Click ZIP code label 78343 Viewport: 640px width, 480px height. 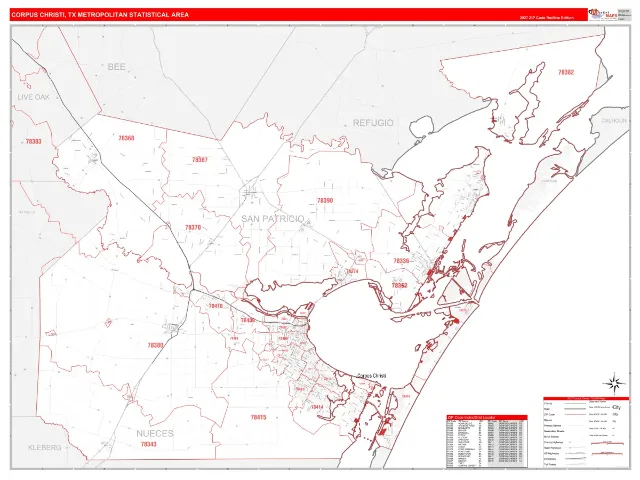pos(148,444)
